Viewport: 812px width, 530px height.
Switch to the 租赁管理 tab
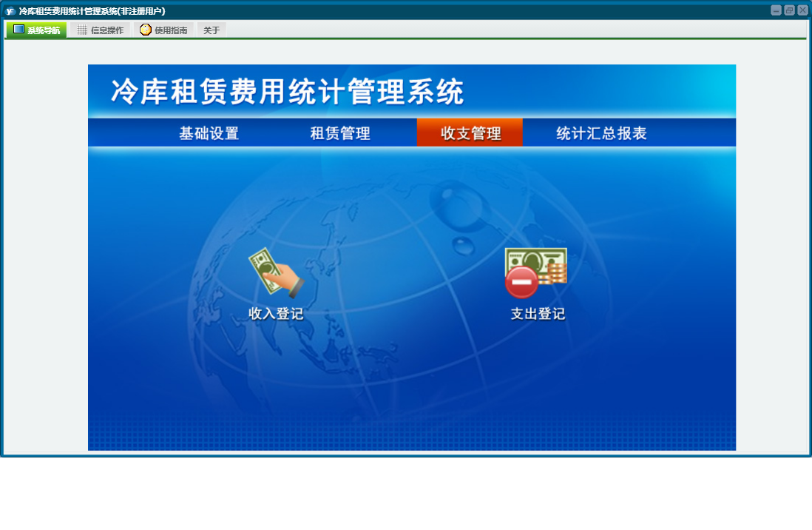pyautogui.click(x=340, y=133)
